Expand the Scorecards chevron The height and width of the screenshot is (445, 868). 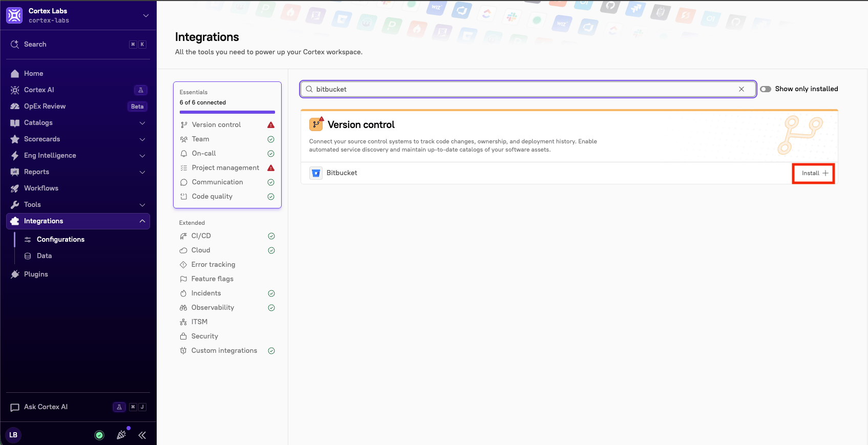point(142,139)
